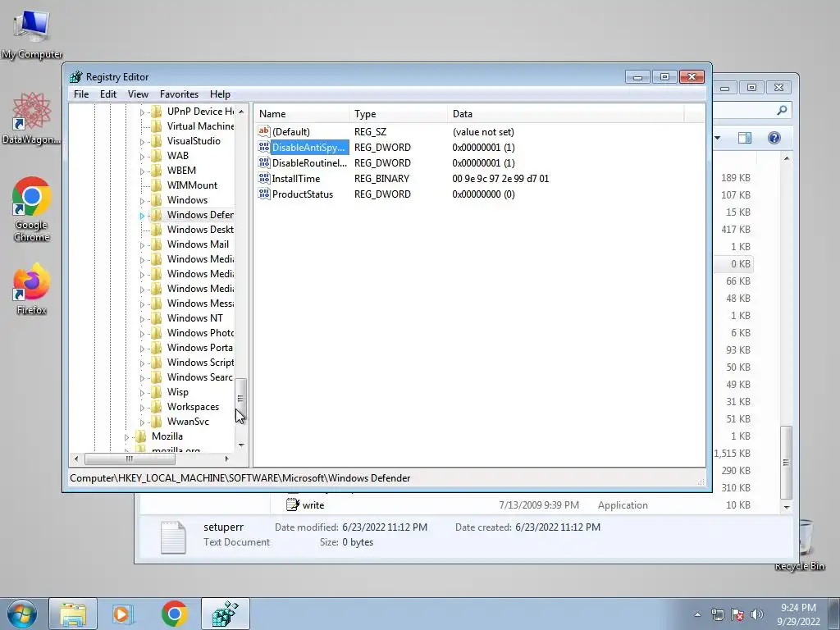Click the network tray icon
The height and width of the screenshot is (630, 840).
tap(717, 614)
